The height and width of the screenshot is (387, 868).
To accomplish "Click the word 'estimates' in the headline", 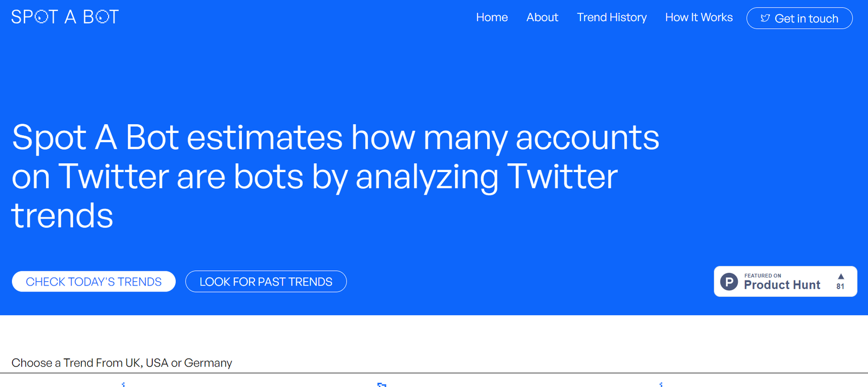I will [x=265, y=137].
